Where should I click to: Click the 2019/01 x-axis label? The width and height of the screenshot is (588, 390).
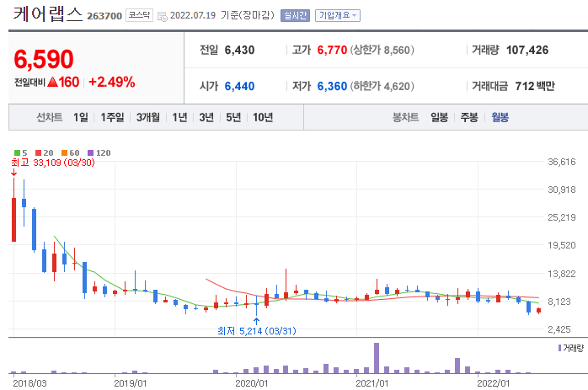click(130, 383)
